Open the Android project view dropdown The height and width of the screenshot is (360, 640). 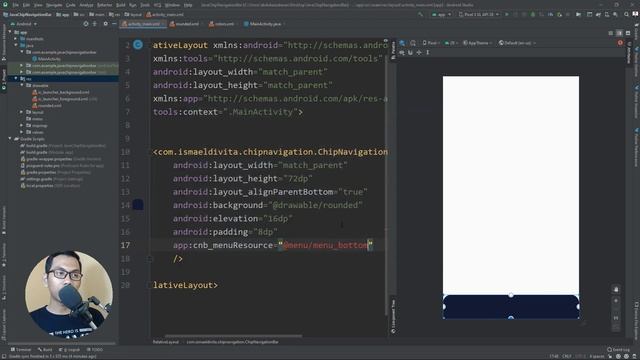tap(24, 24)
